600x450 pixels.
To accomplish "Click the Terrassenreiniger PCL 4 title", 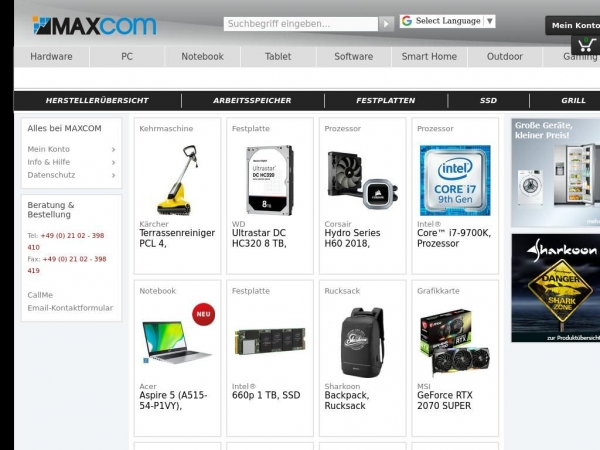I will 177,238.
